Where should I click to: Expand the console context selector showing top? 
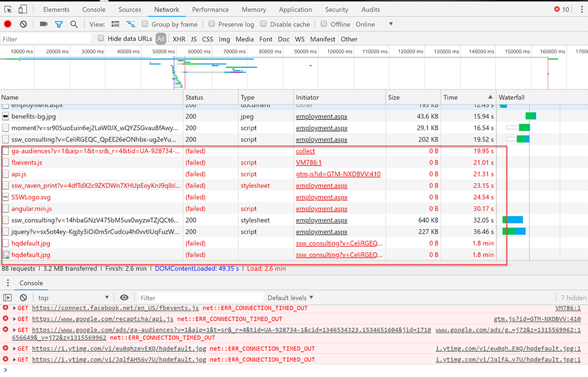[72, 298]
